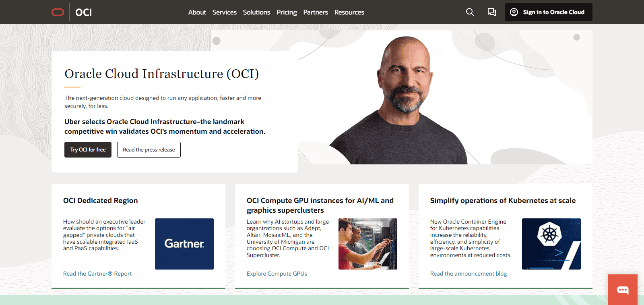
Task: Follow the Read the Gartner Report link
Action: 97,274
